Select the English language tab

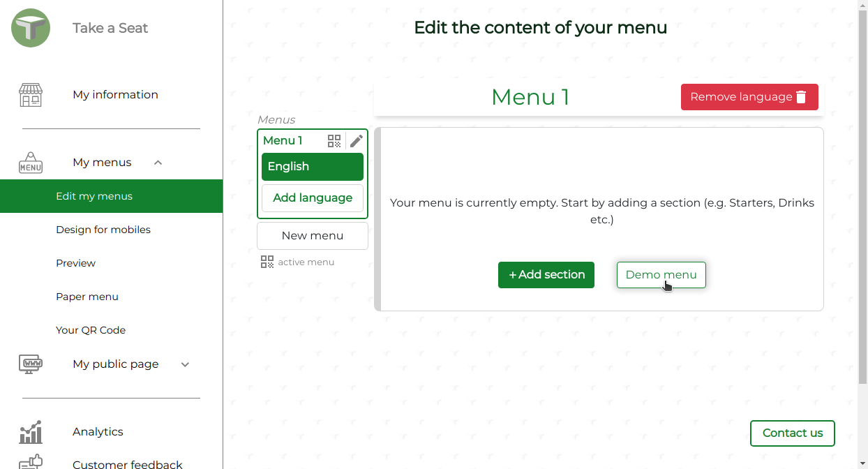point(313,167)
